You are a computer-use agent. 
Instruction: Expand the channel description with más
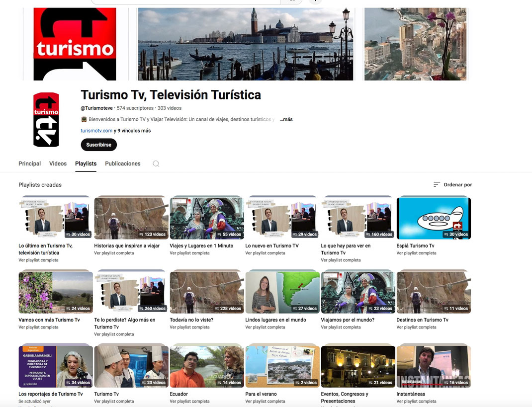click(x=286, y=119)
